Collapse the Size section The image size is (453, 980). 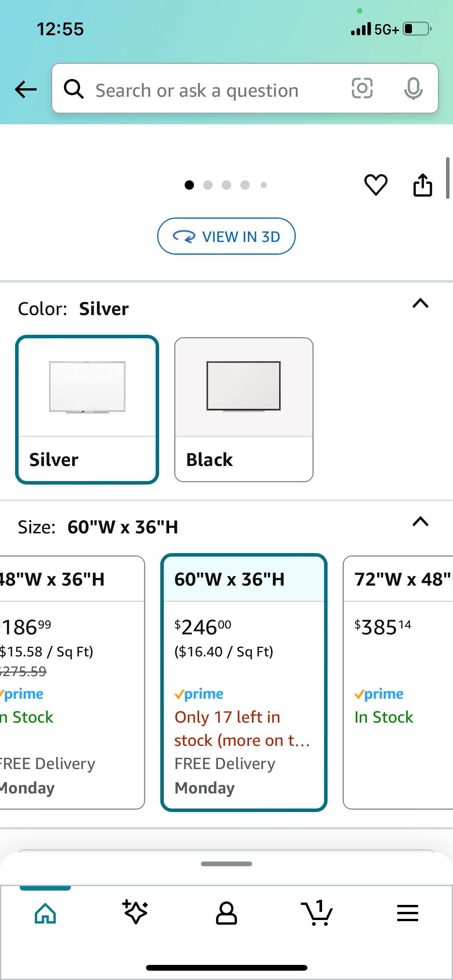pyautogui.click(x=420, y=522)
